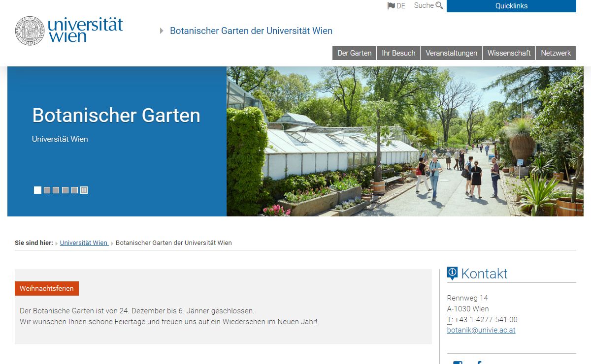Open the Der Garten menu
Screen dimensions: 591x364
[x=354, y=53]
